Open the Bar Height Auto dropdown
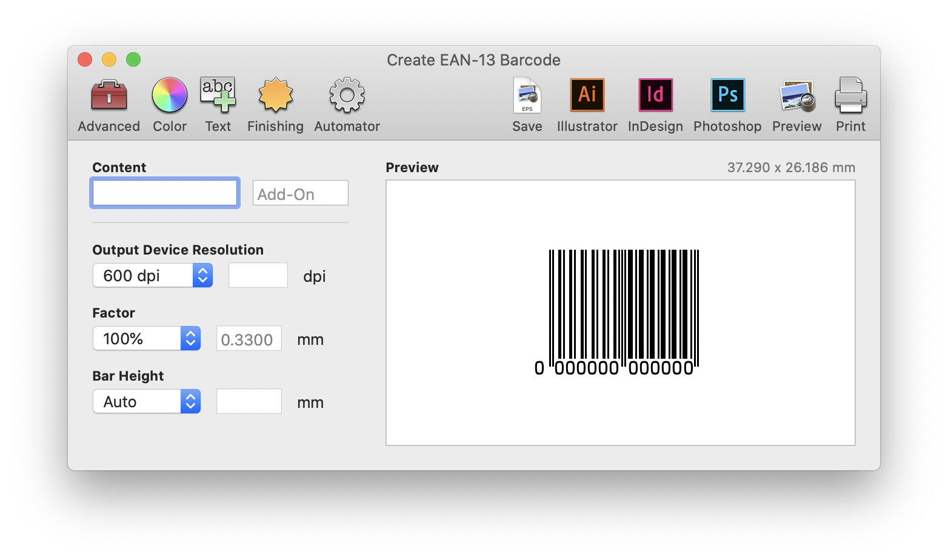Image resolution: width=948 pixels, height=560 pixels. pyautogui.click(x=147, y=402)
